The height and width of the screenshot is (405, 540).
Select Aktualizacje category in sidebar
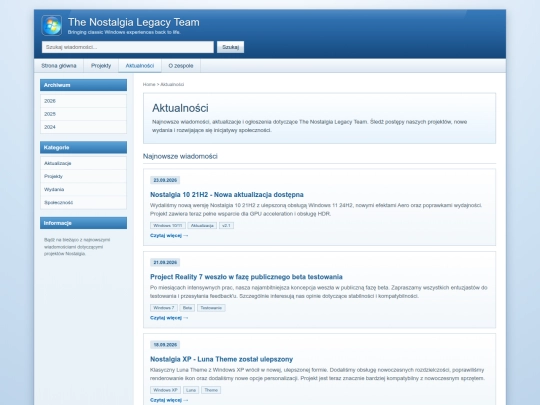(83, 163)
